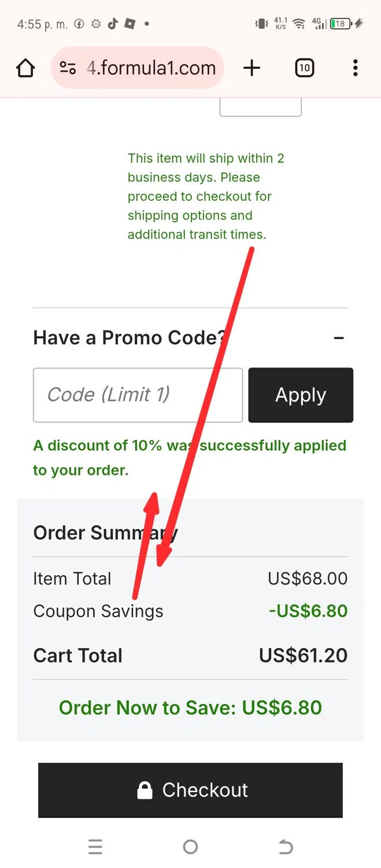
Task: Tap the browser home icon
Action: (25, 68)
